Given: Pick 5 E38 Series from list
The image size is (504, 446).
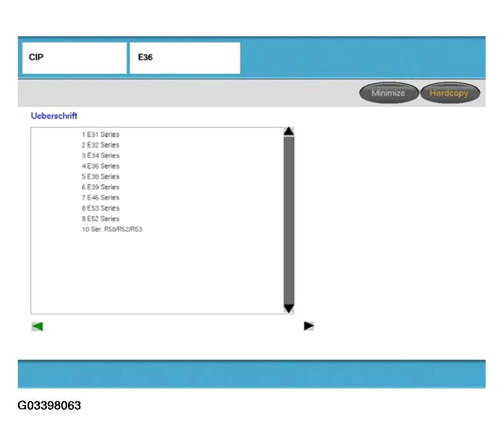Looking at the screenshot, I should 100,177.
